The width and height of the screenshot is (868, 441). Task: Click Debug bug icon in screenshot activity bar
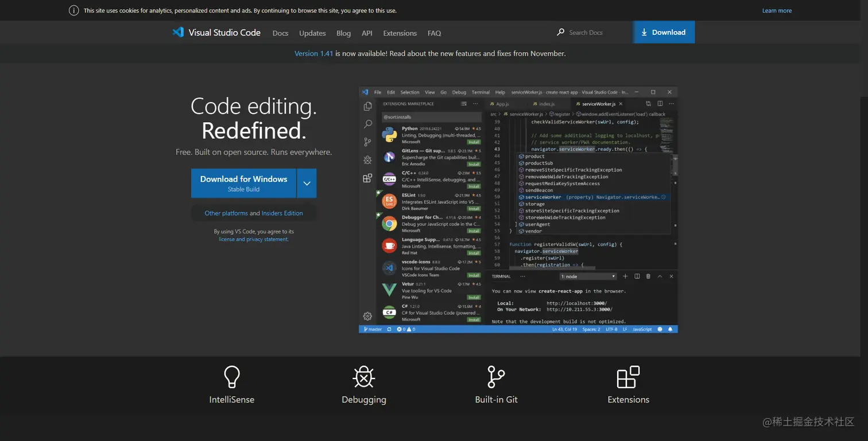(367, 160)
